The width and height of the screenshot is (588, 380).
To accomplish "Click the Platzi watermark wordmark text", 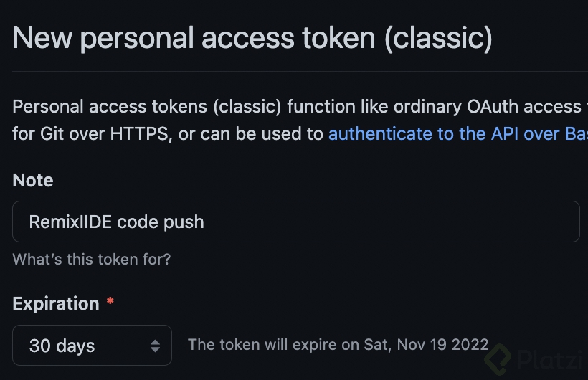I will point(550,360).
